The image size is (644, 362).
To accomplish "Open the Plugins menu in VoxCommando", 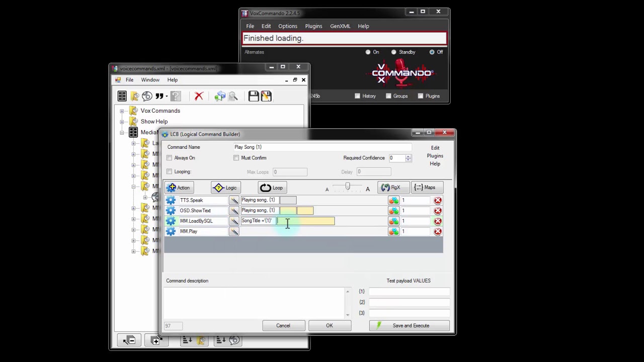I will coord(313,26).
